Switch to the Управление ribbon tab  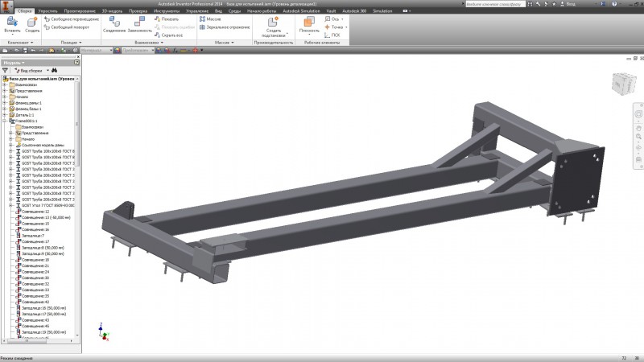[197, 11]
